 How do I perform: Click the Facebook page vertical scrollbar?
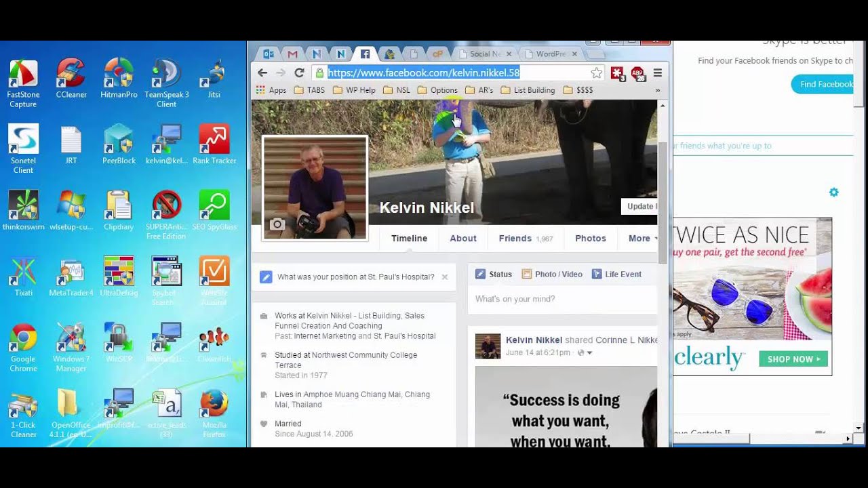(x=663, y=203)
